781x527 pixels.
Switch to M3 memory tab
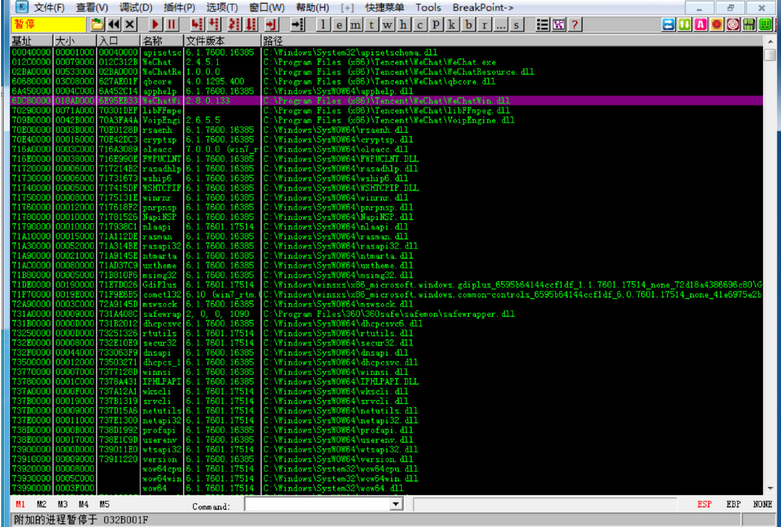[x=62, y=504]
